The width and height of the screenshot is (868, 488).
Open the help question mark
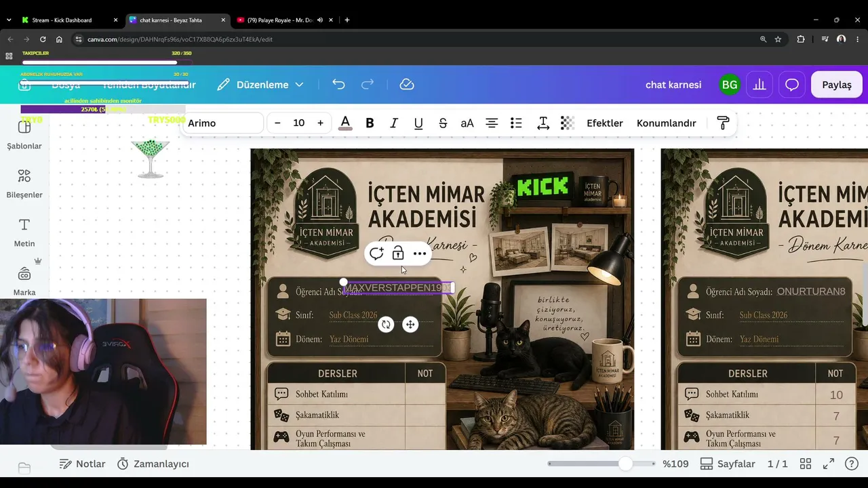click(x=852, y=464)
